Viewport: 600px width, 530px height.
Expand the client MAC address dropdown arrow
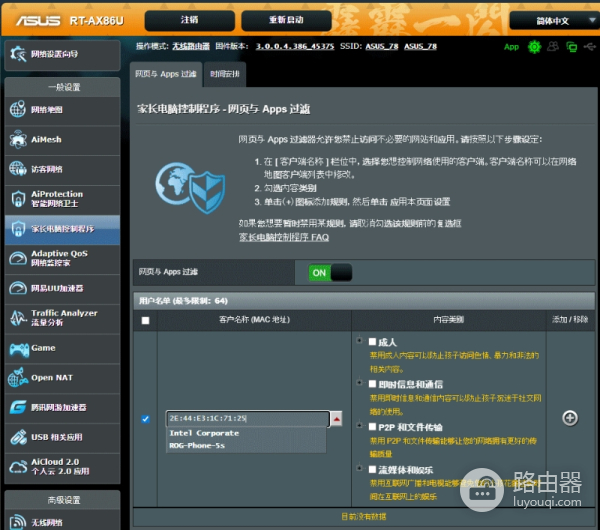tap(336, 419)
